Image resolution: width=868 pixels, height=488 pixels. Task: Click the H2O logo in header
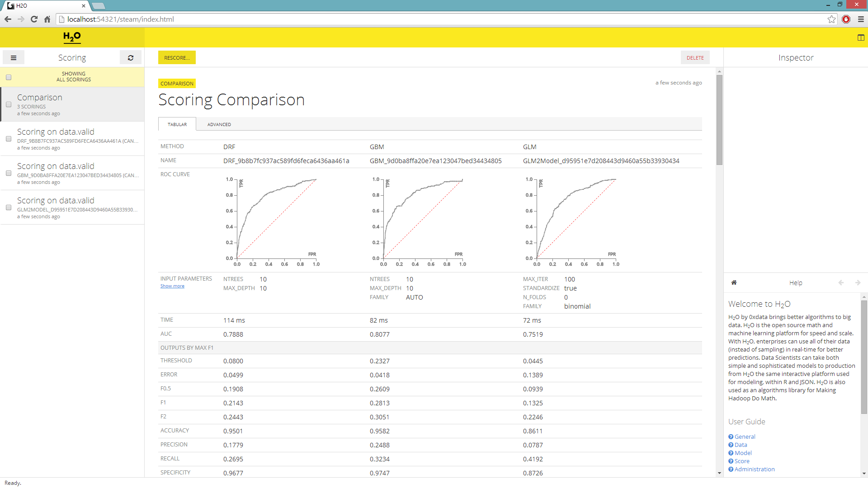tap(72, 37)
